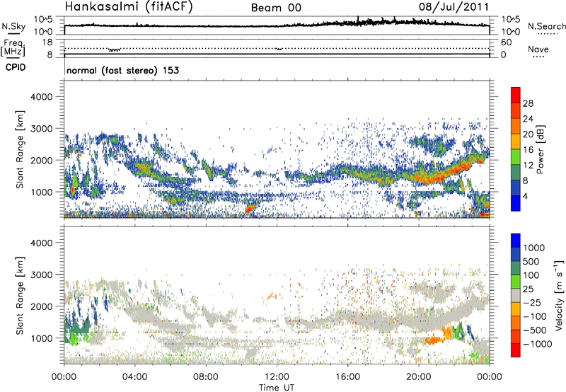Select the N.Sky legend label
This screenshot has width=566, height=392.
(13, 26)
